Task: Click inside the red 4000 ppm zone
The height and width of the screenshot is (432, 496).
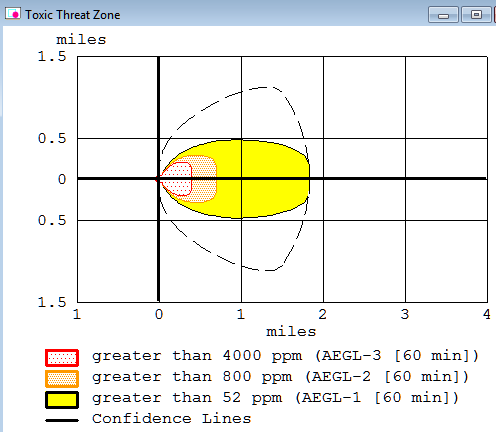Action: pos(178,178)
